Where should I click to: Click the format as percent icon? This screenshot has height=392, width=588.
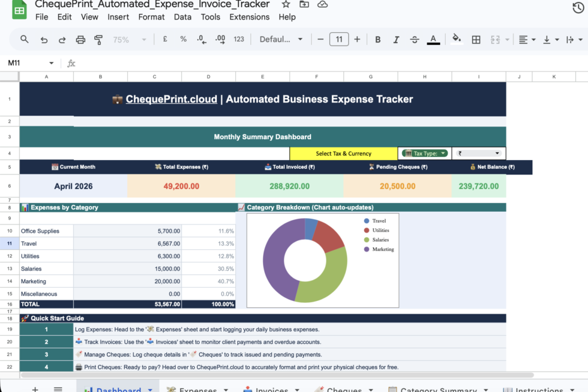click(183, 39)
